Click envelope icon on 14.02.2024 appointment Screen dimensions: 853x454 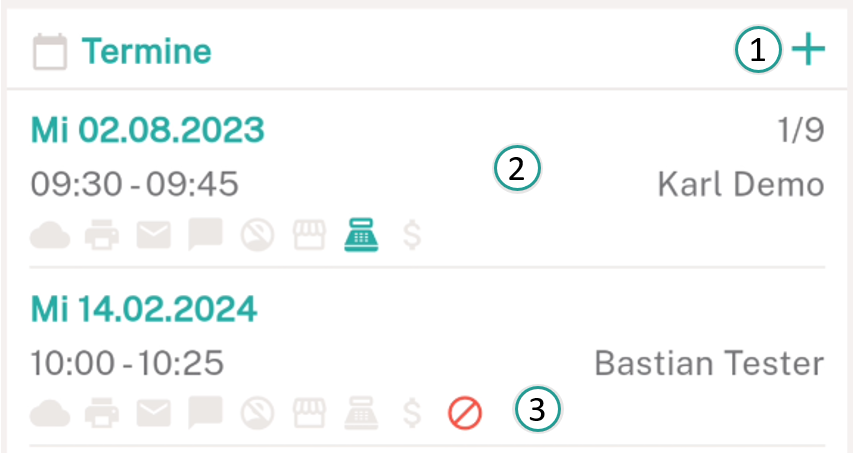tap(153, 413)
